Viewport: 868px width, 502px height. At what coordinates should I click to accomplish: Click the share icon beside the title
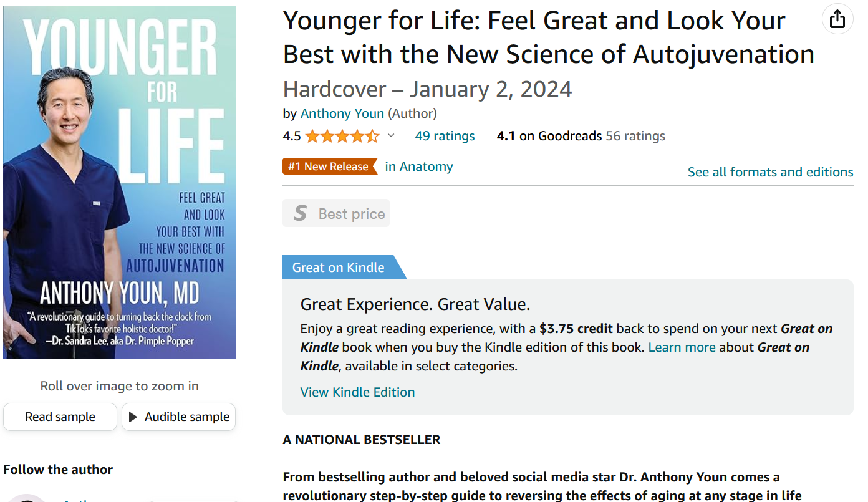point(837,20)
